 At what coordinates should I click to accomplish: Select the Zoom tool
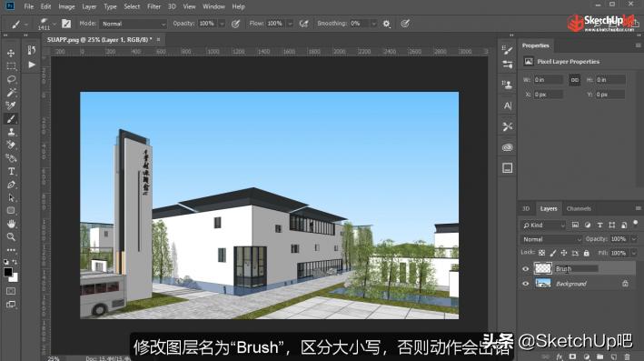pos(11,236)
